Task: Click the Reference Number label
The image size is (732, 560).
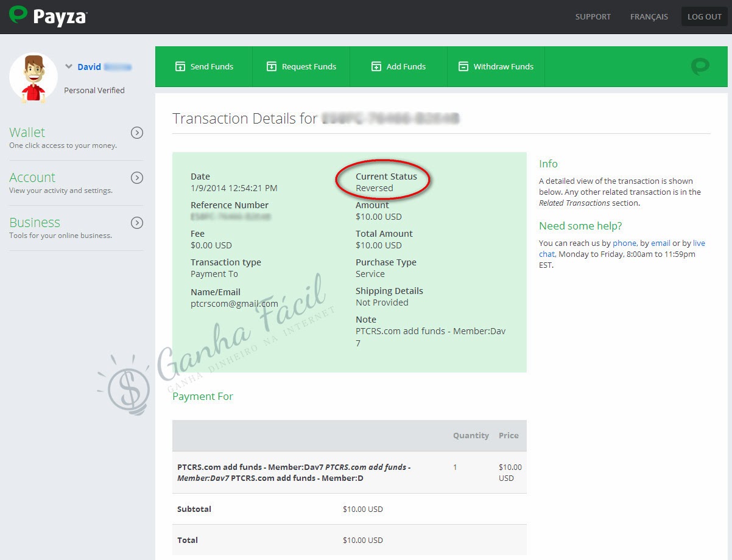Action: [x=230, y=205]
